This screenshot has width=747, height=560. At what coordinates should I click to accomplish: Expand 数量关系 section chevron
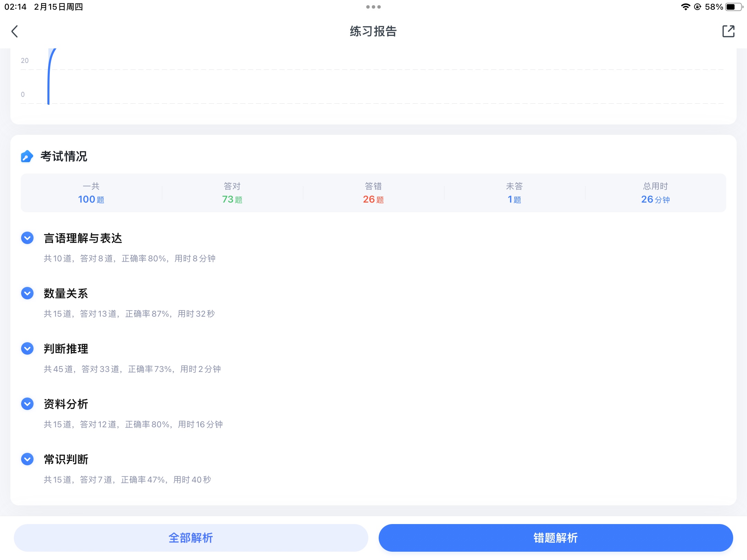click(27, 293)
